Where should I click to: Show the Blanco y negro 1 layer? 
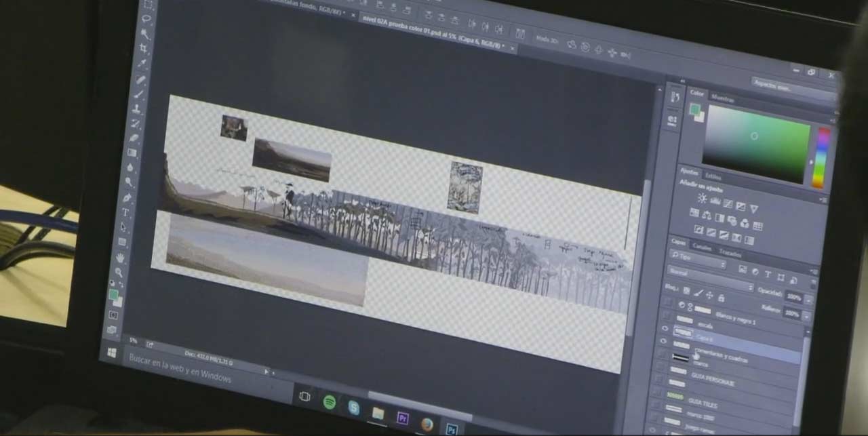click(667, 301)
